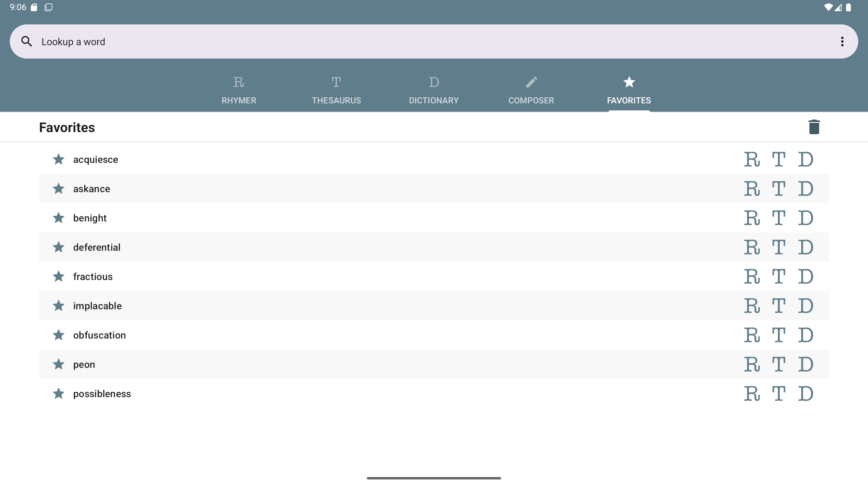Open thesaurus for possibleness
Viewport: 868px width, 488px height.
pyautogui.click(x=779, y=394)
